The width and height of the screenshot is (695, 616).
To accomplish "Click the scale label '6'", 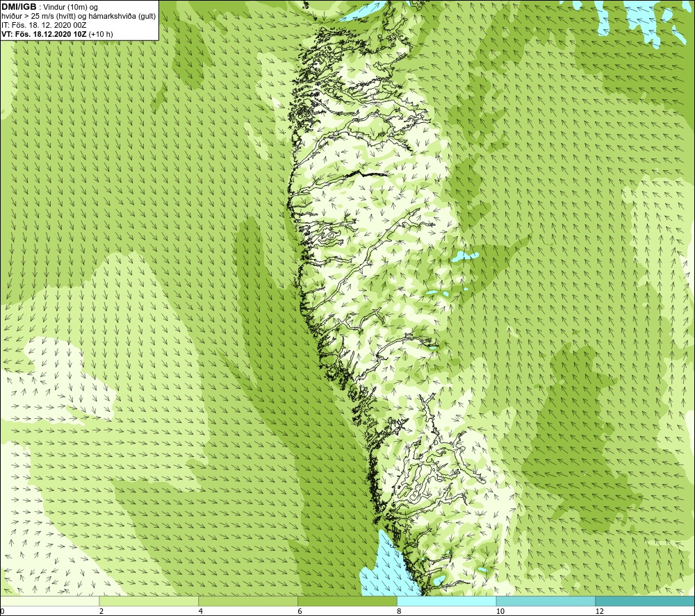I will [300, 611].
